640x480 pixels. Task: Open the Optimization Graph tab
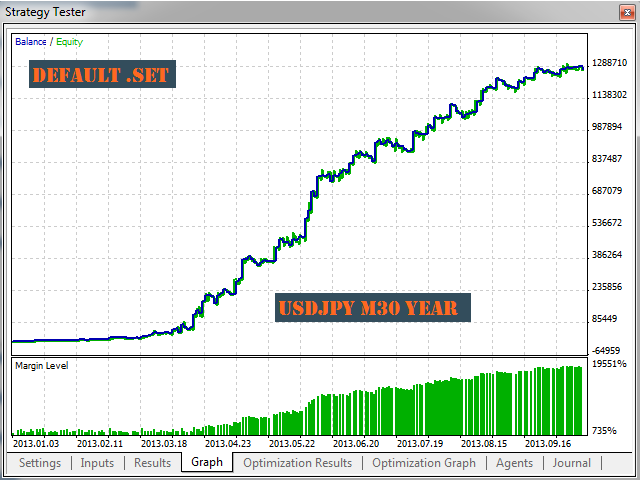[x=424, y=463]
